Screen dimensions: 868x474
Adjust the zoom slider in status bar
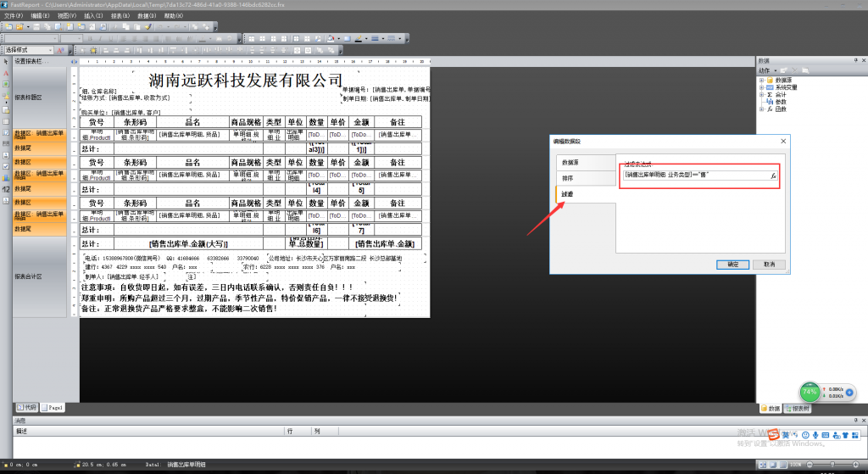click(832, 465)
